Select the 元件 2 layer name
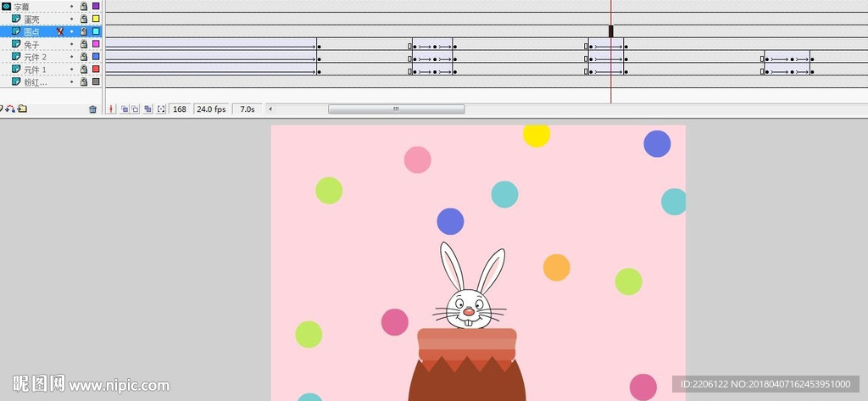This screenshot has width=868, height=401. click(x=36, y=57)
